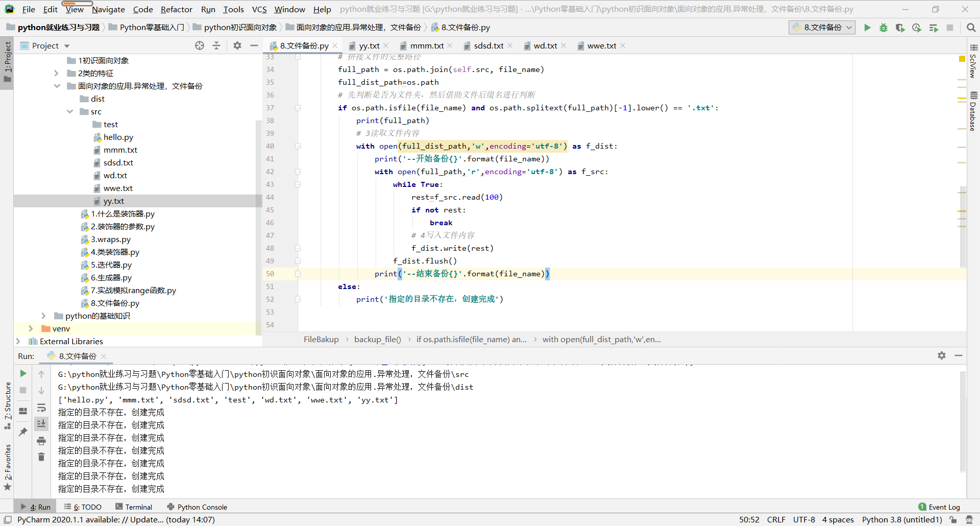Hide the Run tool window
This screenshot has height=526, width=980.
(x=959, y=355)
